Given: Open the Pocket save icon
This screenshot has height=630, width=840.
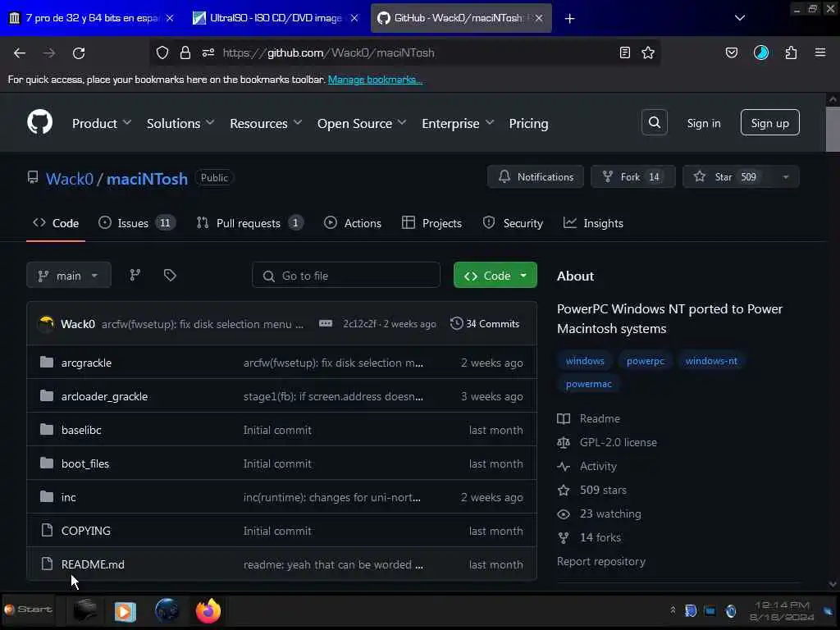Looking at the screenshot, I should click(x=731, y=52).
